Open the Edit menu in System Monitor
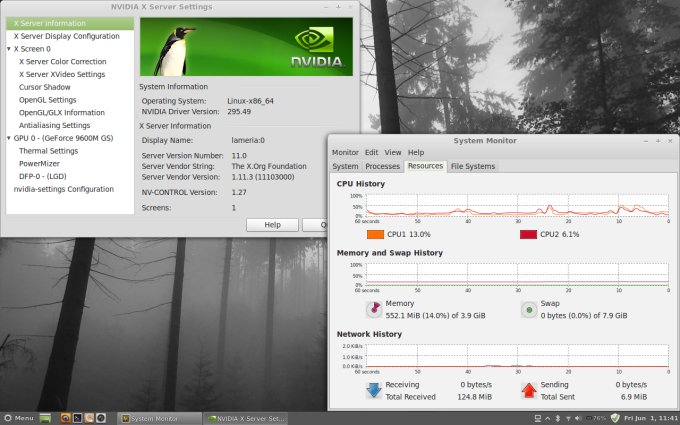Image resolution: width=680 pixels, height=425 pixels. (x=371, y=153)
